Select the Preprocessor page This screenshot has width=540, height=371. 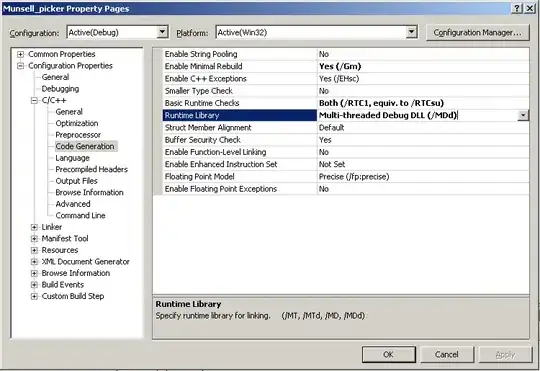click(78, 135)
